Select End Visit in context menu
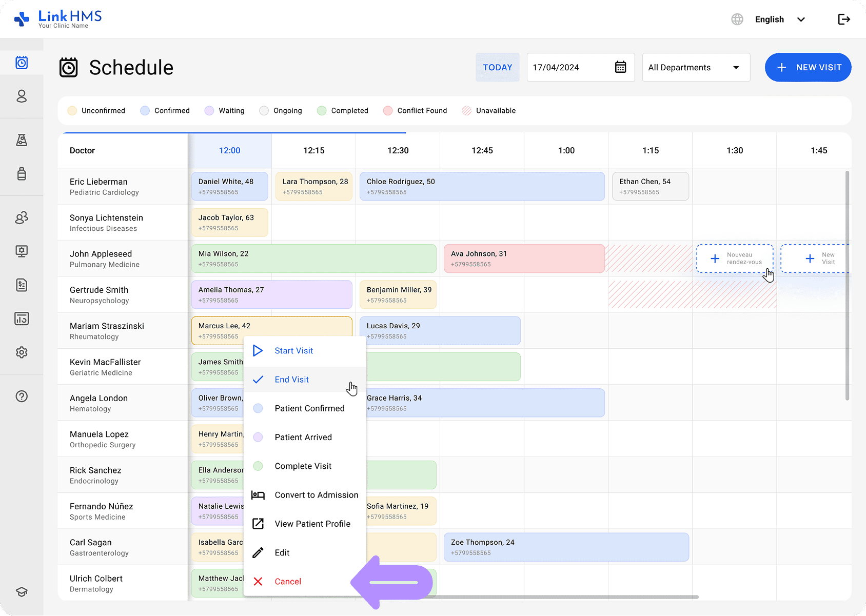The width and height of the screenshot is (866, 616). [291, 380]
